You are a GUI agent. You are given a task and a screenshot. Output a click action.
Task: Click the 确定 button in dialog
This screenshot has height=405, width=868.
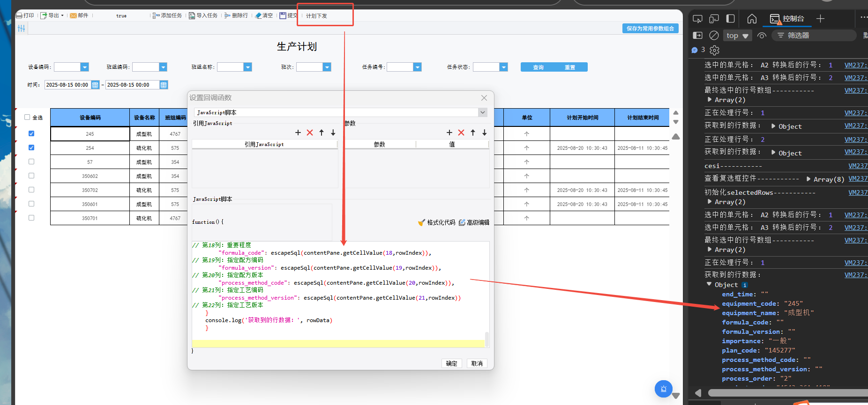[x=451, y=363]
